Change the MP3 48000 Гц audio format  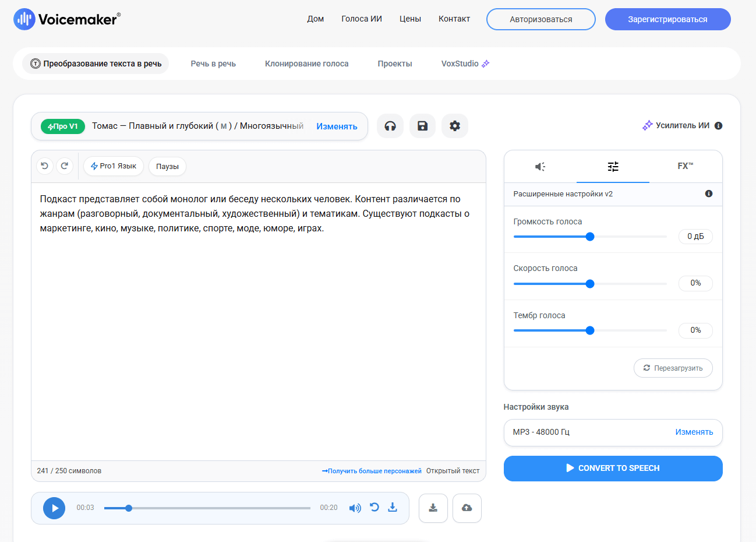coord(694,432)
